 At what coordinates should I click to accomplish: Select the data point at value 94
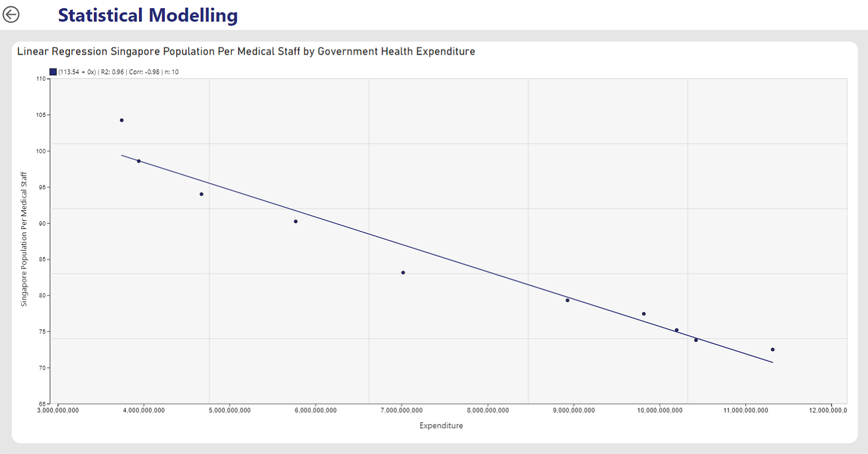(x=201, y=194)
